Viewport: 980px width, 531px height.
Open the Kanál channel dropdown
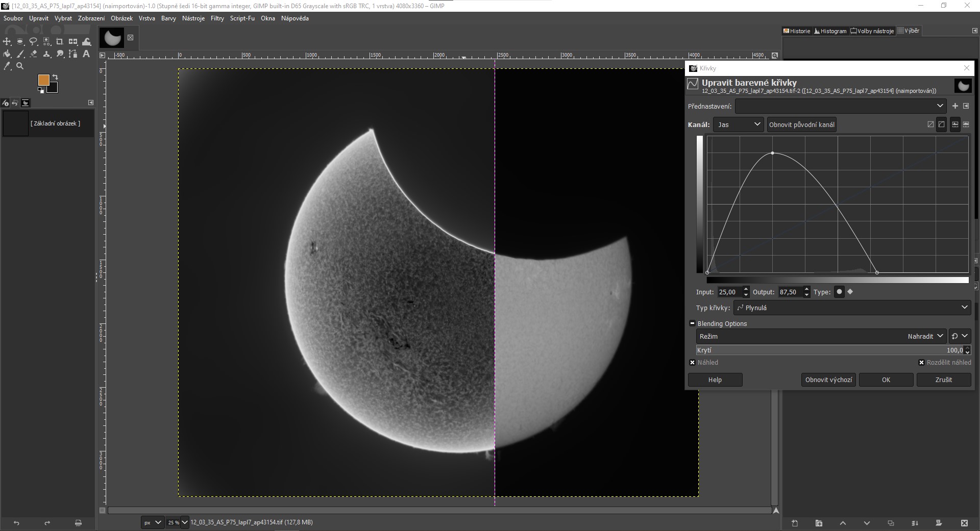[x=738, y=124]
